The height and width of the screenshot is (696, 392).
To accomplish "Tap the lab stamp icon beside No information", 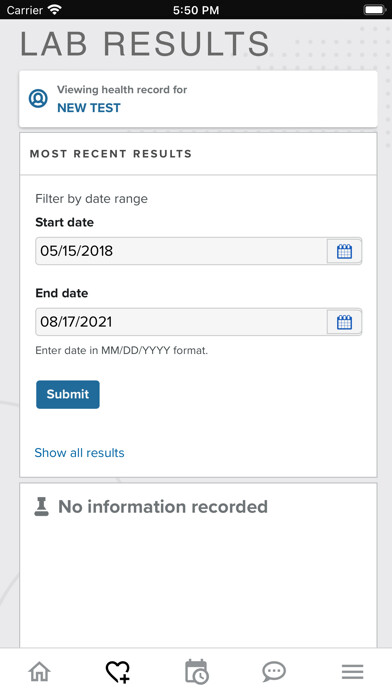I will click(x=41, y=506).
